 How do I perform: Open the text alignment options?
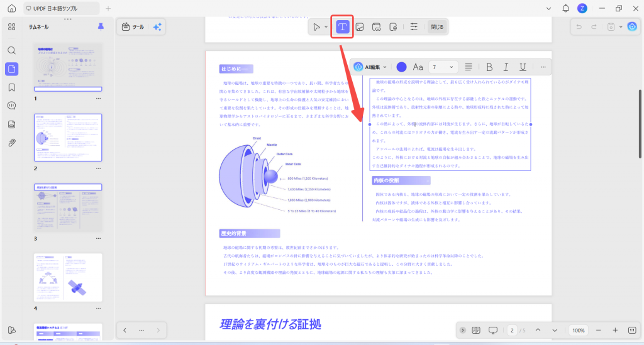pos(468,67)
